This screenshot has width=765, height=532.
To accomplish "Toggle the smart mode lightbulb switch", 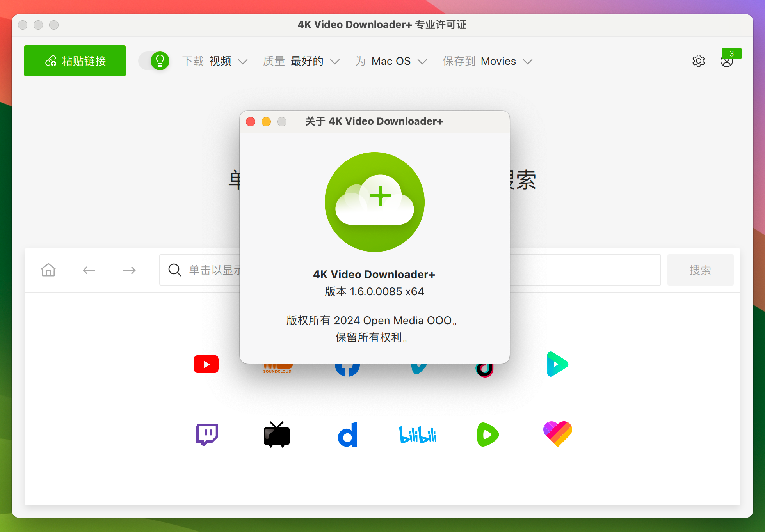I will click(154, 61).
